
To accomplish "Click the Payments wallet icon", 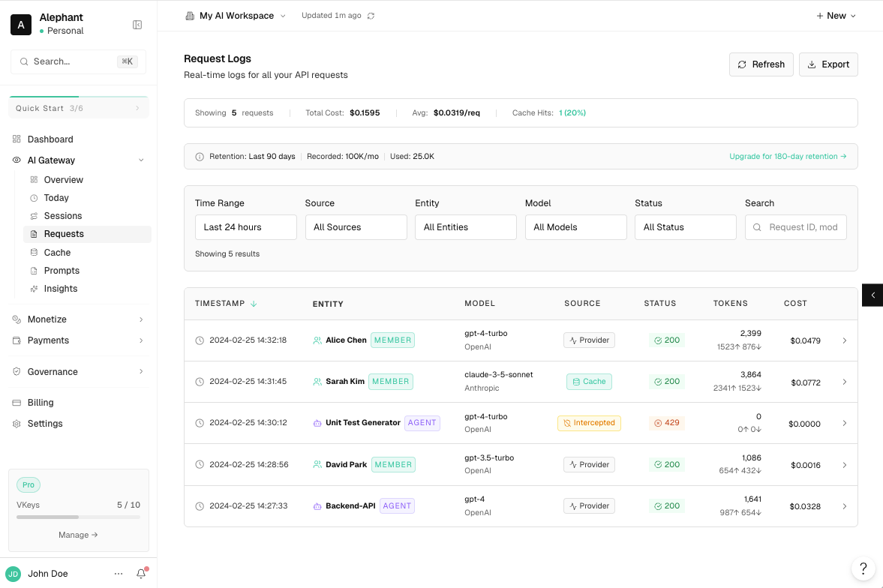I will (17, 340).
